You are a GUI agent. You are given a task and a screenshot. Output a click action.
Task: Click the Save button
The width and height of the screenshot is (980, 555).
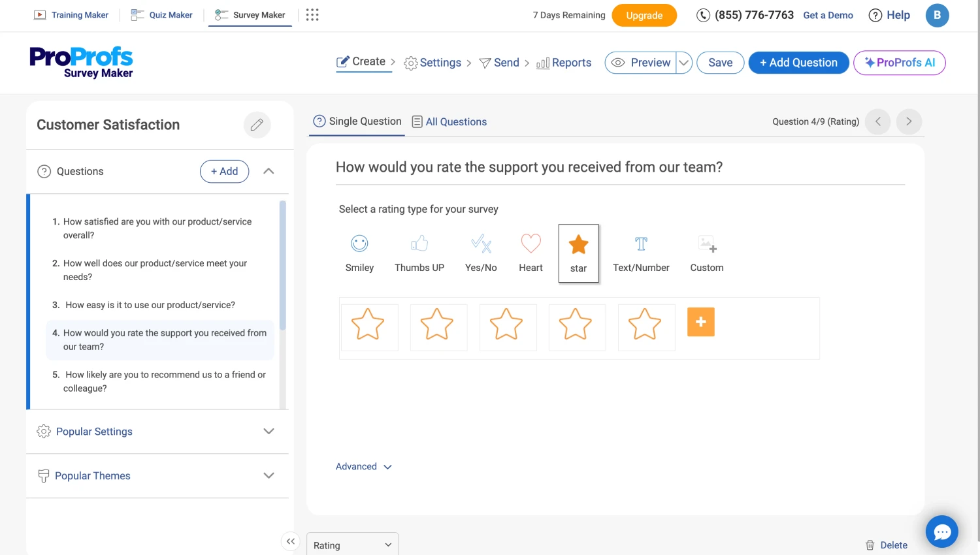[x=720, y=63]
